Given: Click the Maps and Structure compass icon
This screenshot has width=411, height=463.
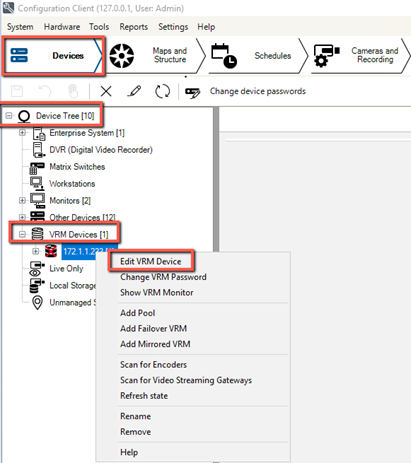Looking at the screenshot, I should coord(122,56).
